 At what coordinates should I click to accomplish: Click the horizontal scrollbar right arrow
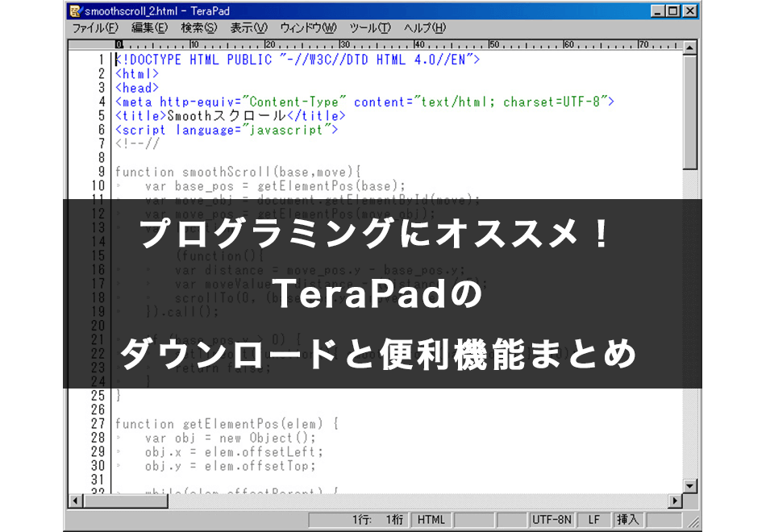[x=675, y=501]
